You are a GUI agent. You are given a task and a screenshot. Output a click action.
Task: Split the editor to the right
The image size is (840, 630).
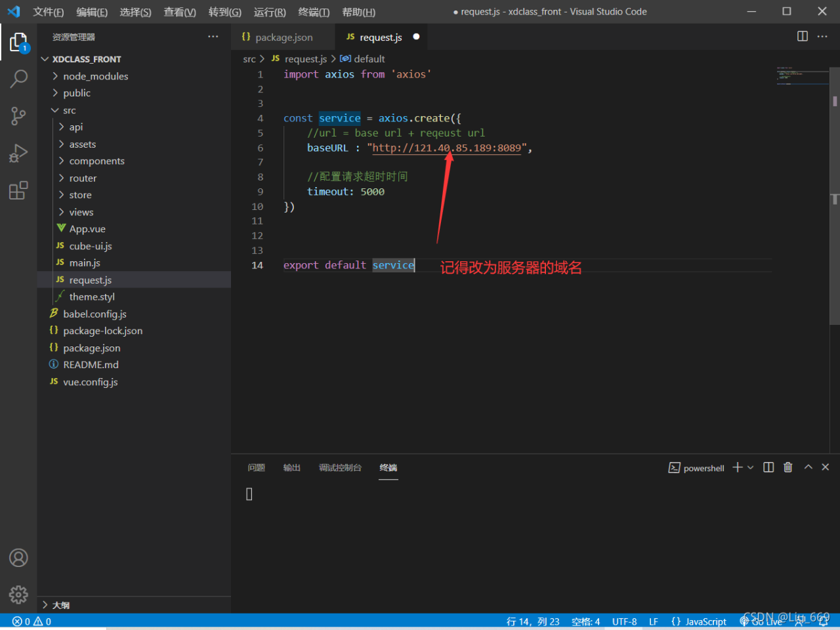[802, 37]
